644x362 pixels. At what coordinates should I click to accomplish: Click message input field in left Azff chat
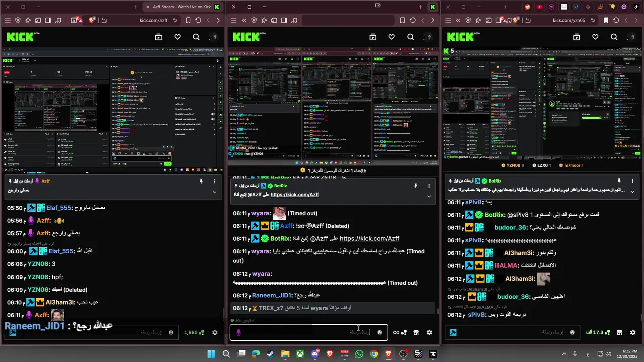click(91, 332)
